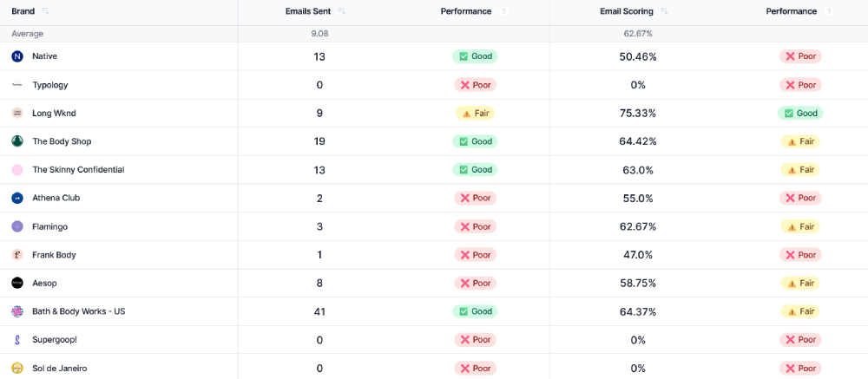Click The Body Shop logo
The image size is (868, 379).
tap(17, 141)
